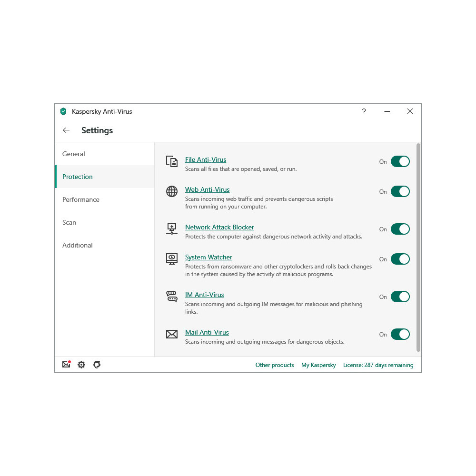The height and width of the screenshot is (476, 476).
Task: Open support headset icon in bottom bar
Action: tap(97, 365)
